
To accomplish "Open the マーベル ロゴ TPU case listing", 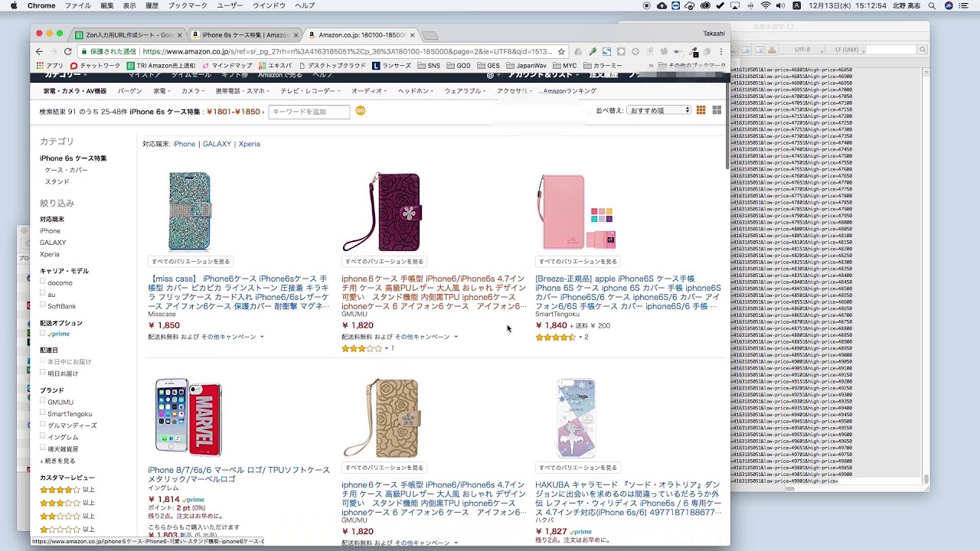I will (x=239, y=474).
